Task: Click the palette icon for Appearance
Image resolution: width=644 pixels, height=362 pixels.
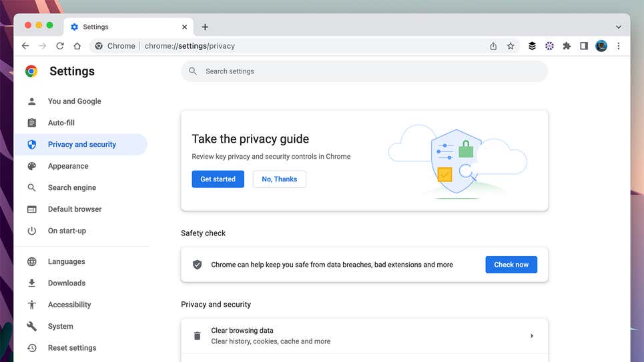Action: 31,166
